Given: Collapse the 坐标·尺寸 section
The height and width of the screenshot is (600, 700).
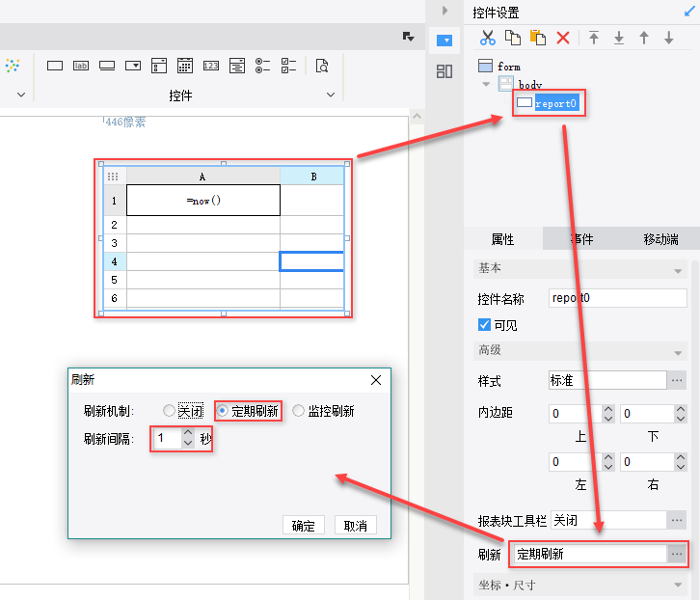Looking at the screenshot, I should tap(678, 585).
